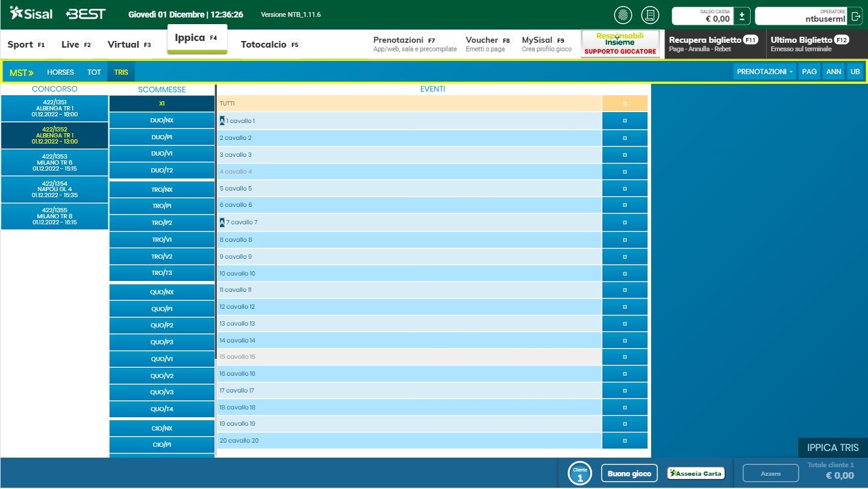Toggle checkbox for 20 cavallo 20
This screenshot has height=489, width=868.
pyautogui.click(x=625, y=441)
